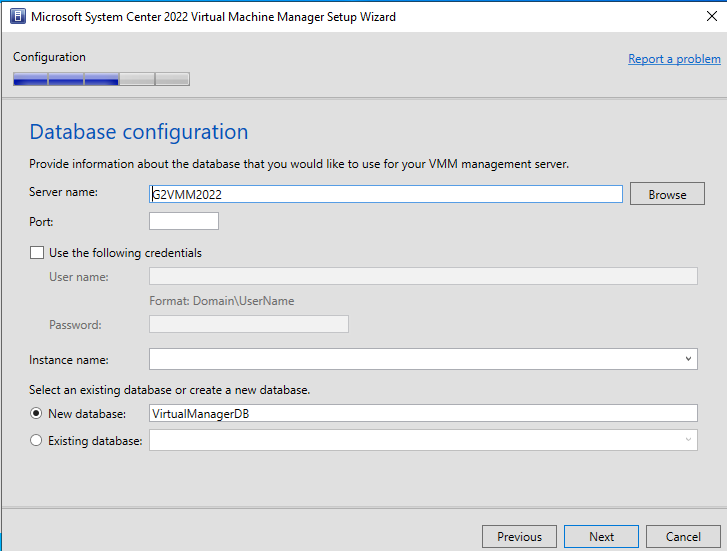Click the Database configuration heading
Screen dimensions: 727x551
point(139,132)
